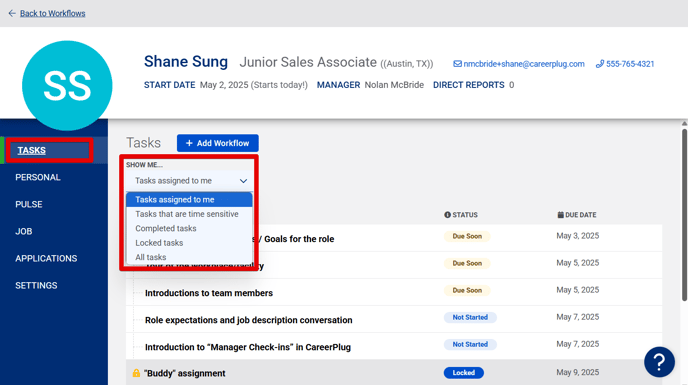Click the DUE DATE column header text
This screenshot has width=688, height=385.
coord(580,215)
